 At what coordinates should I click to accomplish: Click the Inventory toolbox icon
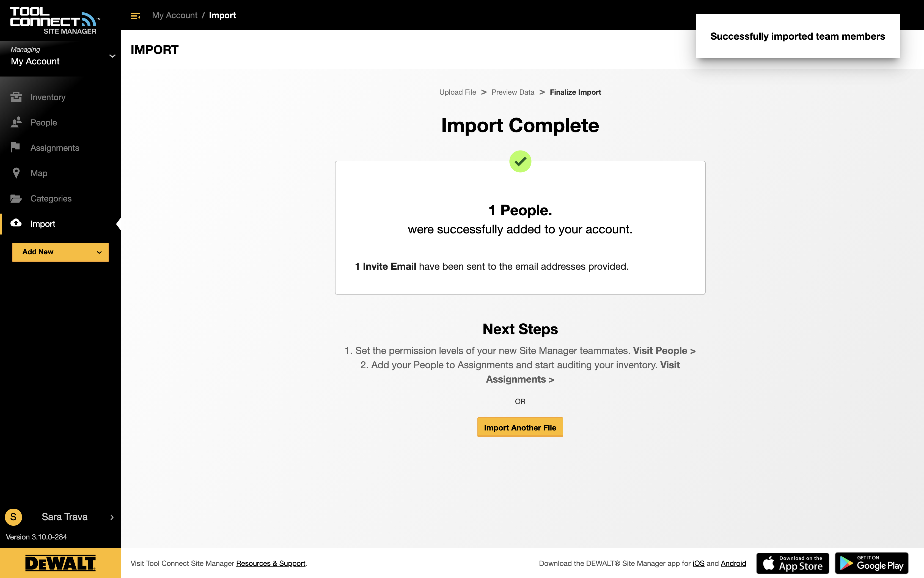[x=16, y=97]
